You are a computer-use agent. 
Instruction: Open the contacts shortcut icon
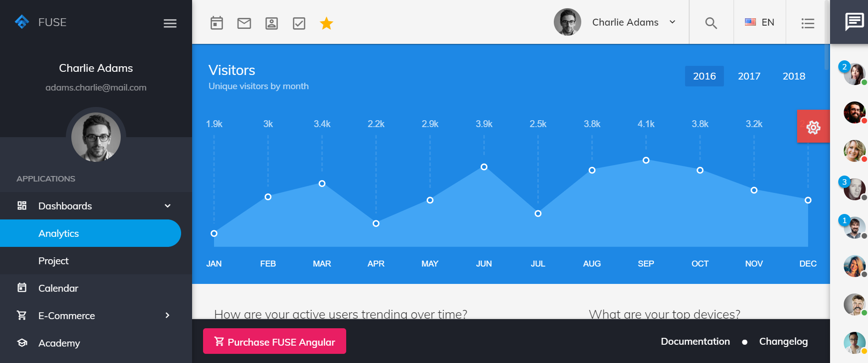[x=272, y=23]
